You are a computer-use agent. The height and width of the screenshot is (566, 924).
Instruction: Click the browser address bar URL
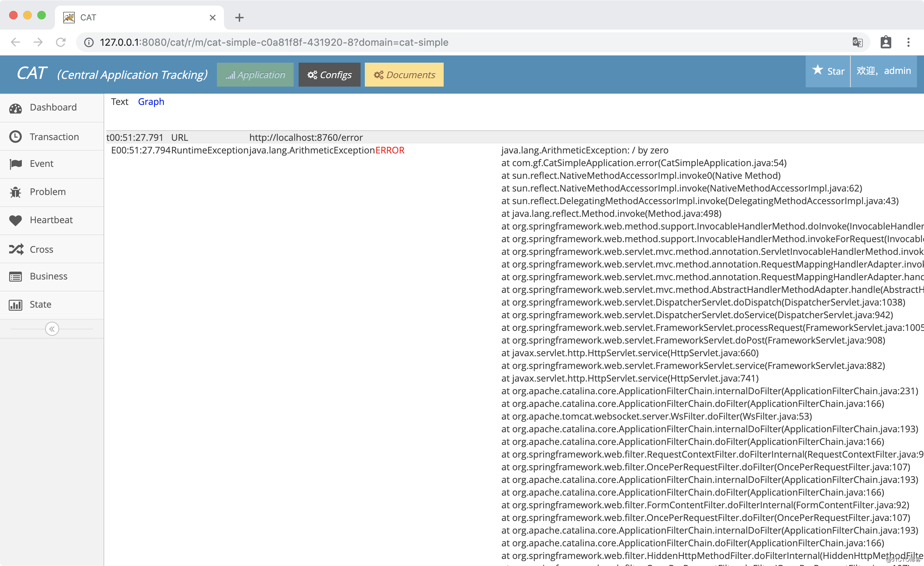coord(274,42)
